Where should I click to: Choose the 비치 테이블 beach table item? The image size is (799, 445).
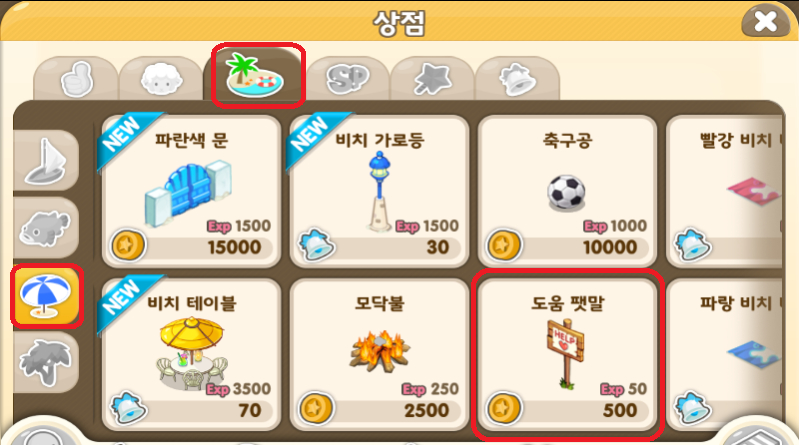191,354
